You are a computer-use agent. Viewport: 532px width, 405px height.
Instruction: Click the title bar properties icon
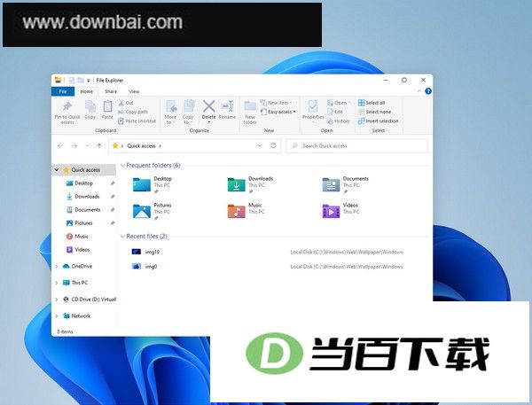click(x=71, y=81)
